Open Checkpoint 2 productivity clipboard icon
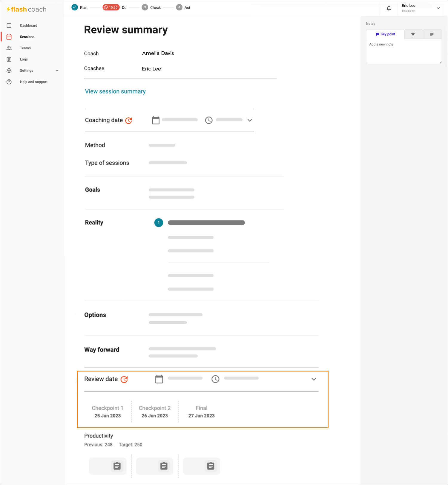Viewport: 448px width, 485px height. click(x=164, y=466)
